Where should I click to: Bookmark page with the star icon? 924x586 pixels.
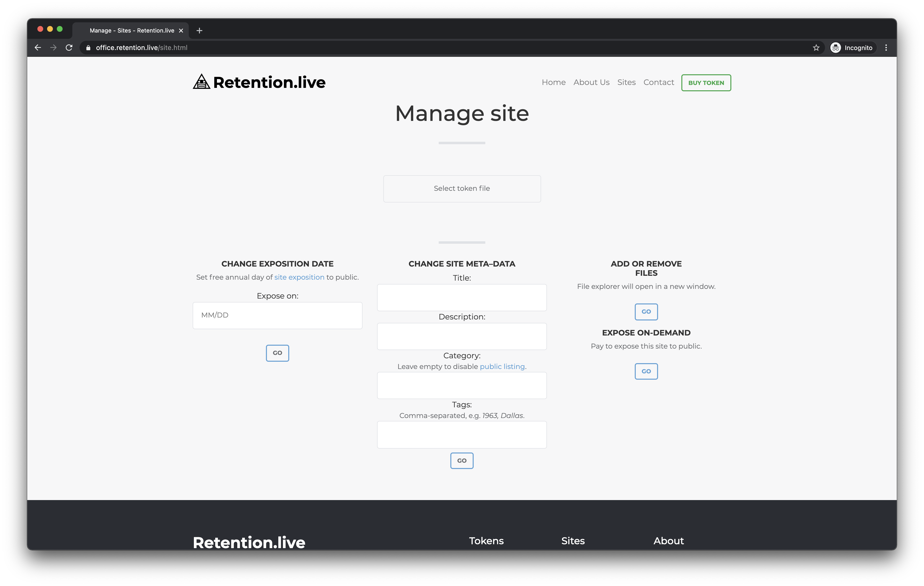click(816, 48)
